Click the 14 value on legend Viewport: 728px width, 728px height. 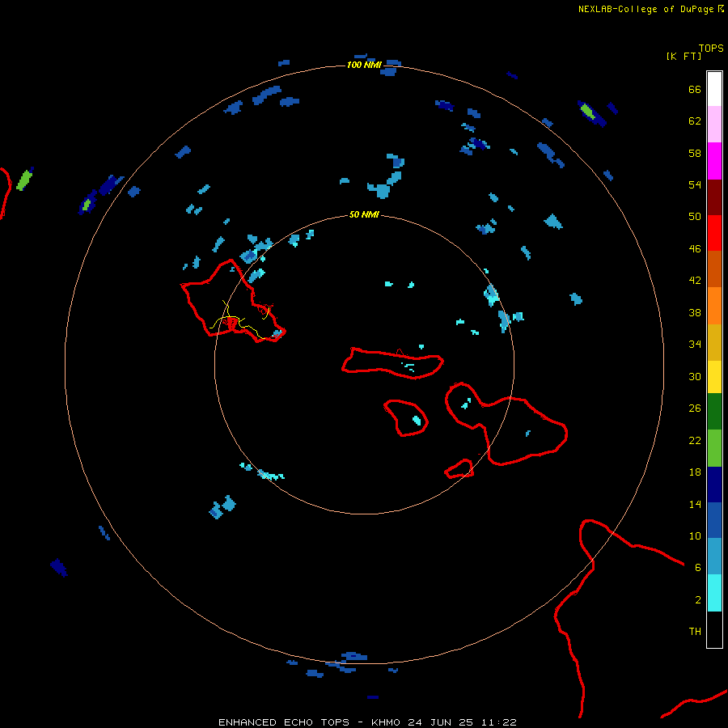[695, 504]
